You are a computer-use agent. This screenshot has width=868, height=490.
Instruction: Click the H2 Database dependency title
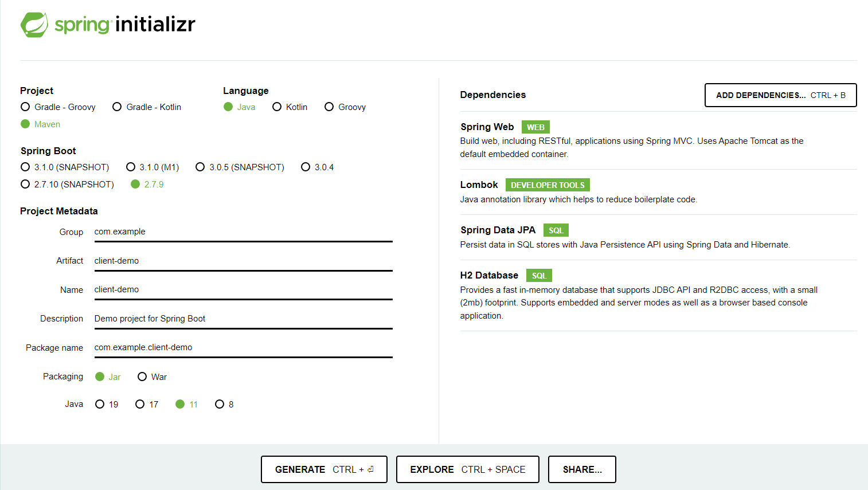pos(489,275)
